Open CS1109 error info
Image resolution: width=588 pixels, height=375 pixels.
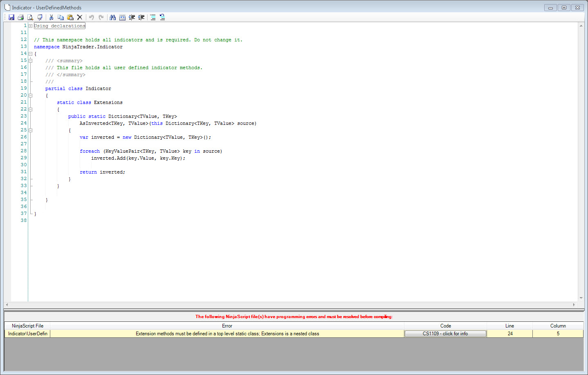tap(445, 334)
